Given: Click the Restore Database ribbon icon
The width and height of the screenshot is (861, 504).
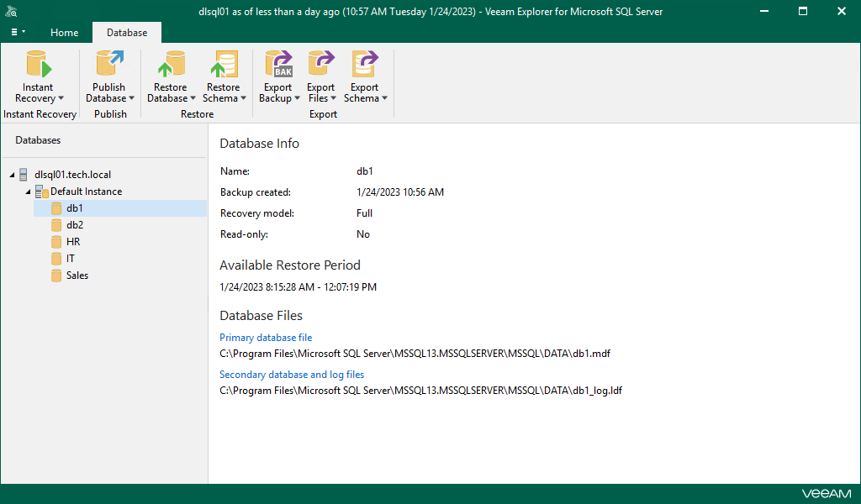Looking at the screenshot, I should click(172, 64).
